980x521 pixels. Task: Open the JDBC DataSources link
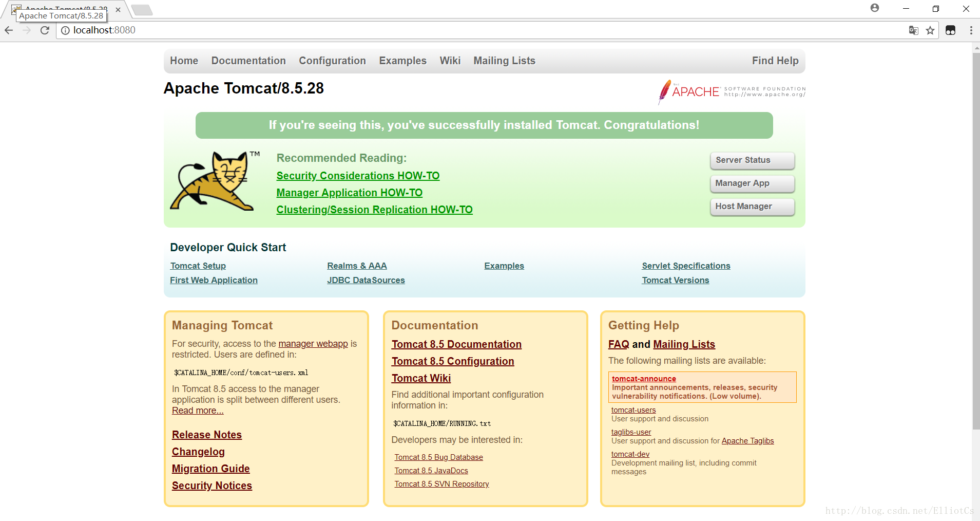pos(366,280)
